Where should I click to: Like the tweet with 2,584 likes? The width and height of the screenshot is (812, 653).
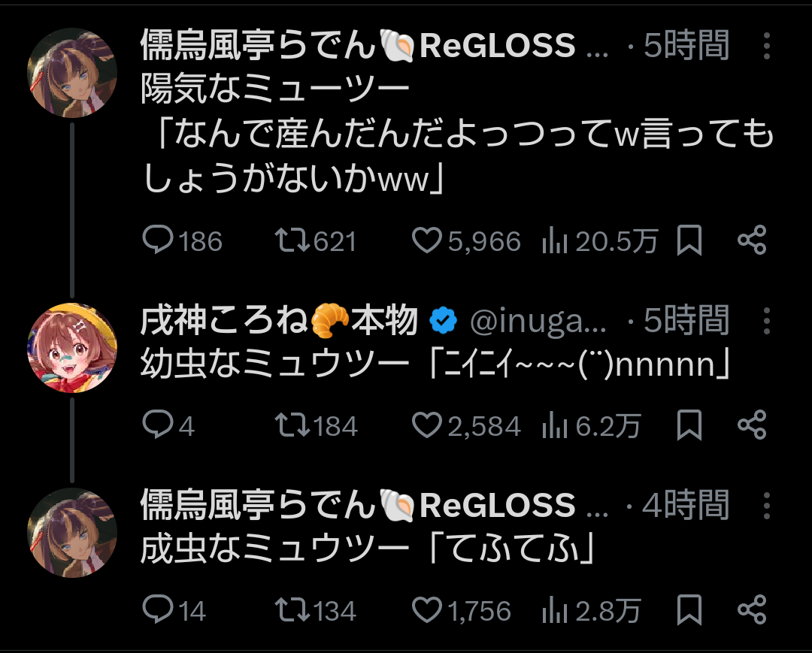(427, 425)
